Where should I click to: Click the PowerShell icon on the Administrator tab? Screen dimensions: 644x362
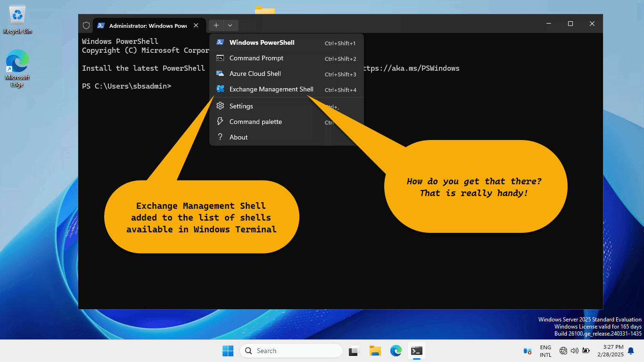pyautogui.click(x=101, y=25)
